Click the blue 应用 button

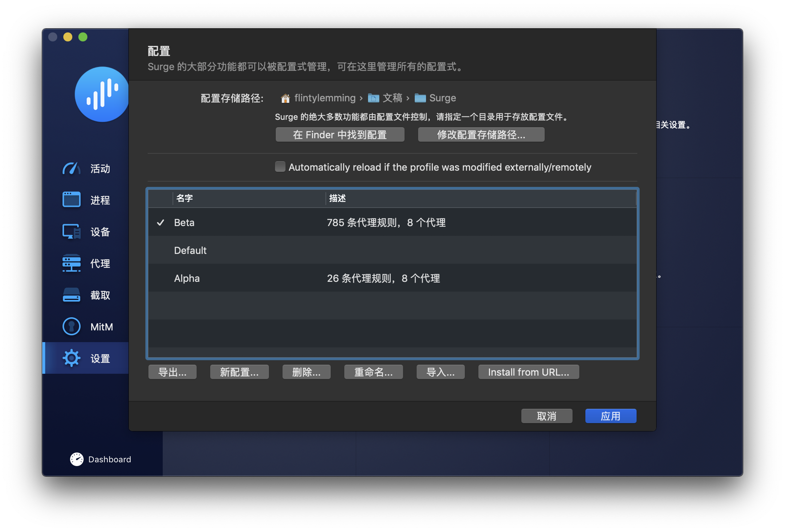coord(610,416)
